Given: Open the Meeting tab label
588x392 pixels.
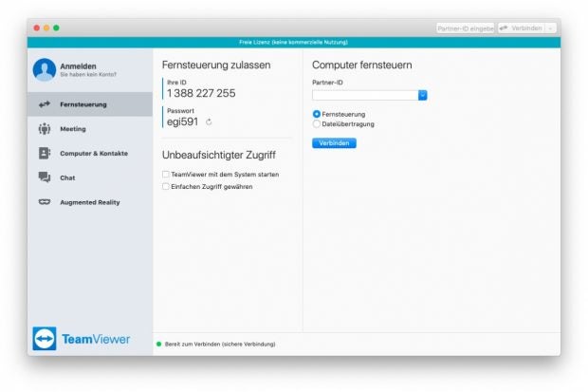Looking at the screenshot, I should tap(73, 129).
